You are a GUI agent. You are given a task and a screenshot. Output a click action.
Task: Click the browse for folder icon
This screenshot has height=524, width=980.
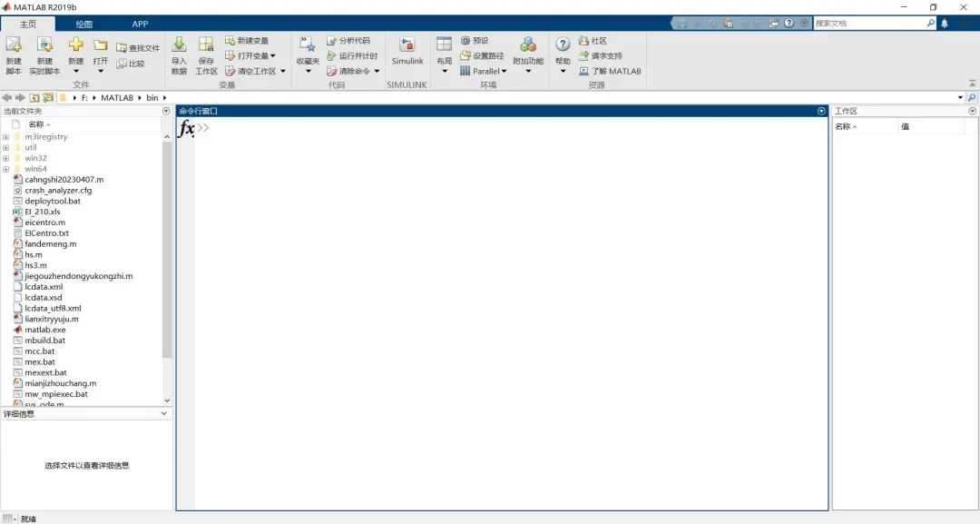click(47, 97)
